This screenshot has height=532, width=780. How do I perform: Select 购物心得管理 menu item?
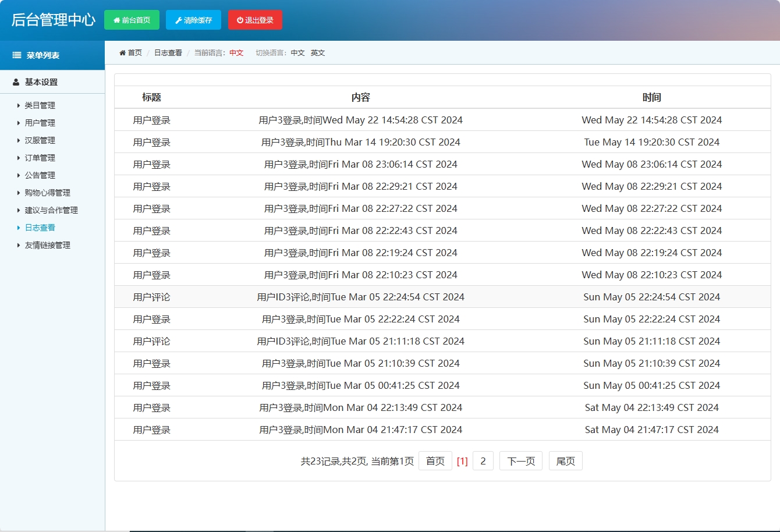(47, 193)
